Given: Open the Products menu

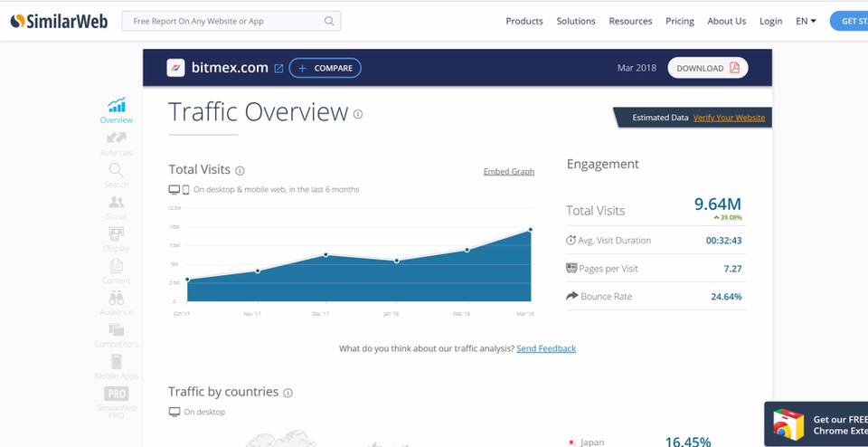Looking at the screenshot, I should [524, 21].
